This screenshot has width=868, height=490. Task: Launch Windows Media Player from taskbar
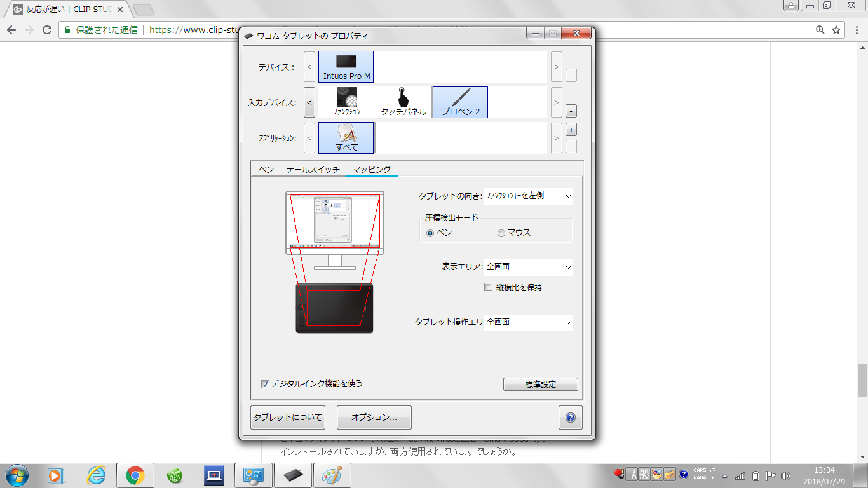click(x=57, y=475)
